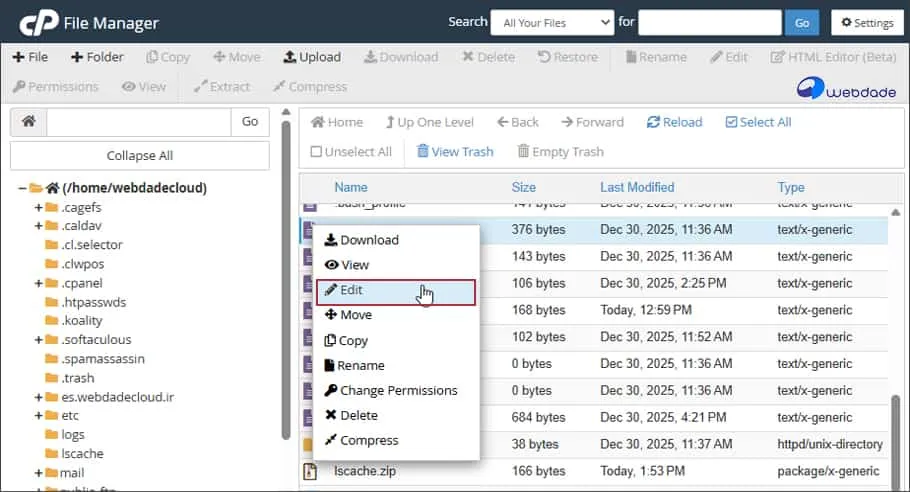Choose Change Permissions from context menu

coord(396,390)
